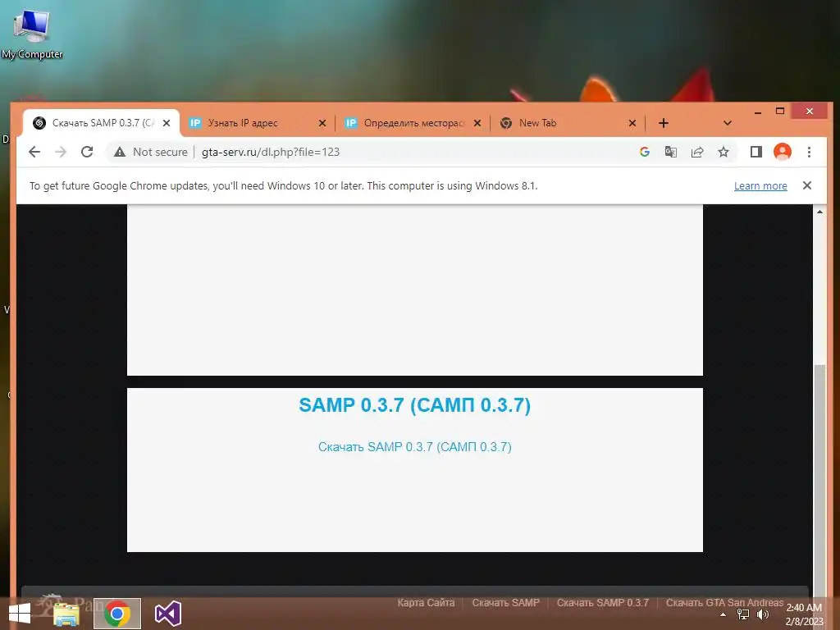Bookmark this tab with the star

tap(724, 152)
